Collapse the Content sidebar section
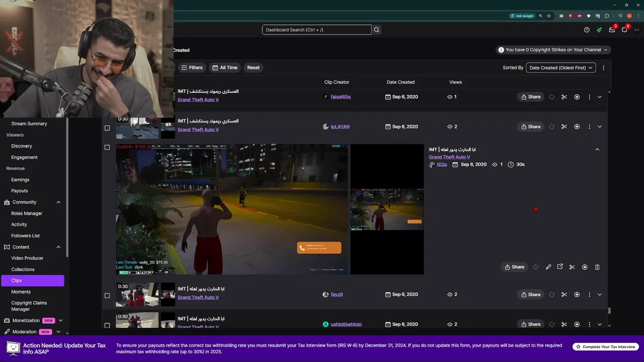The height and width of the screenshot is (362, 644). click(58, 247)
